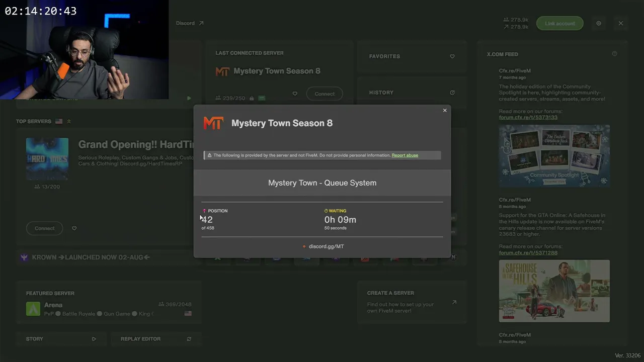
Task: Click the X.com Feed info icon
Action: click(614, 54)
